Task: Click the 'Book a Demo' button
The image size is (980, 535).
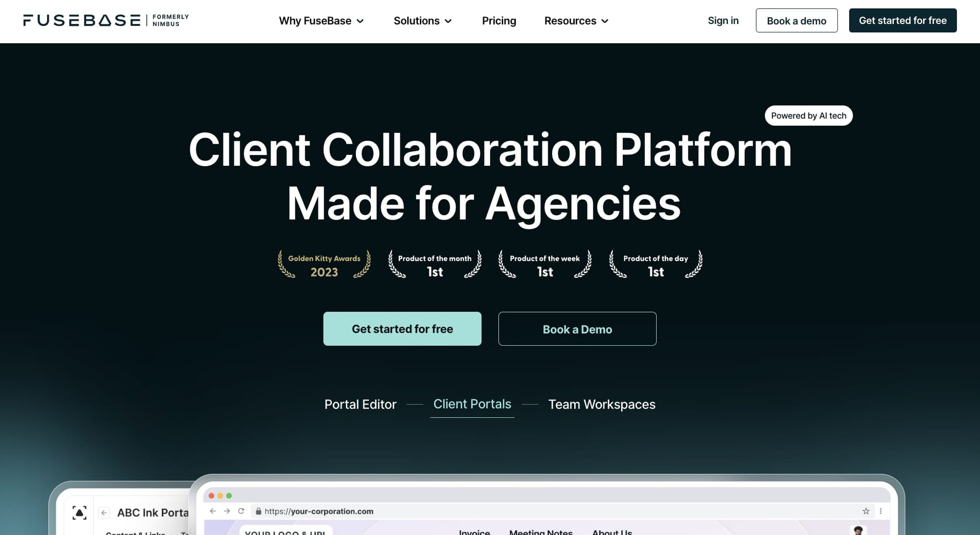Action: (577, 328)
